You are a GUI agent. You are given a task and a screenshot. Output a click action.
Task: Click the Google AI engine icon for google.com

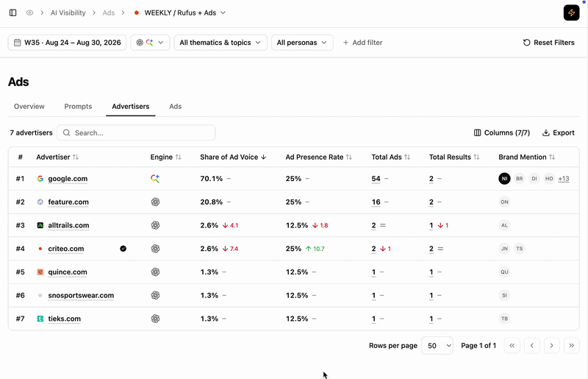click(x=155, y=179)
